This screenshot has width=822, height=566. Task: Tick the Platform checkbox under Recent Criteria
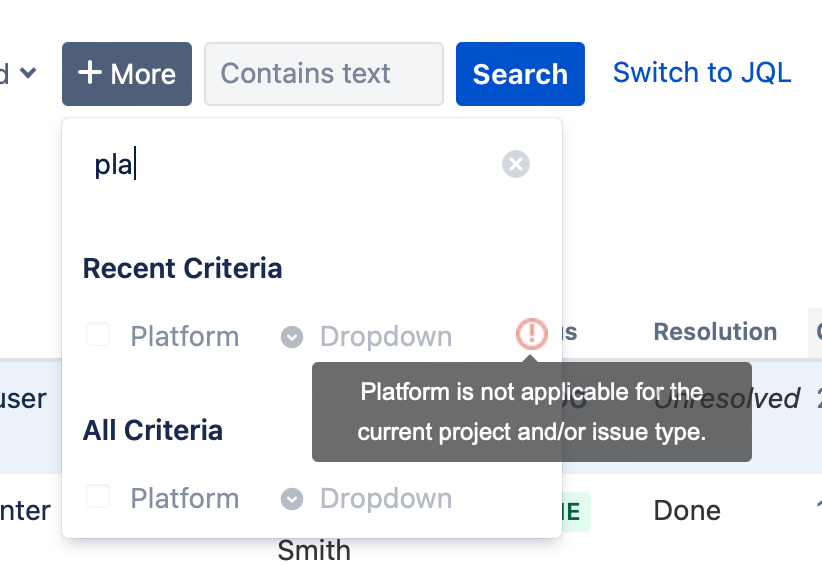[x=98, y=334]
